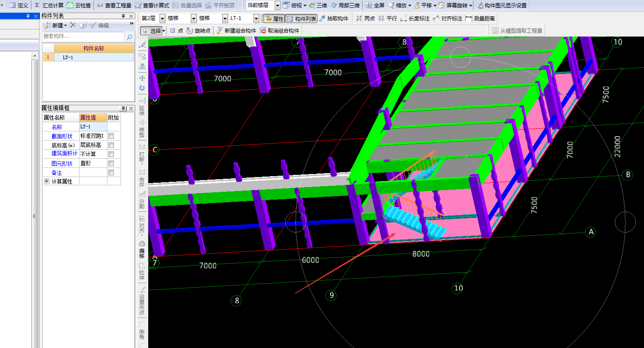Close the 构件列表 panel
This screenshot has width=644, height=348.
pyautogui.click(x=131, y=16)
